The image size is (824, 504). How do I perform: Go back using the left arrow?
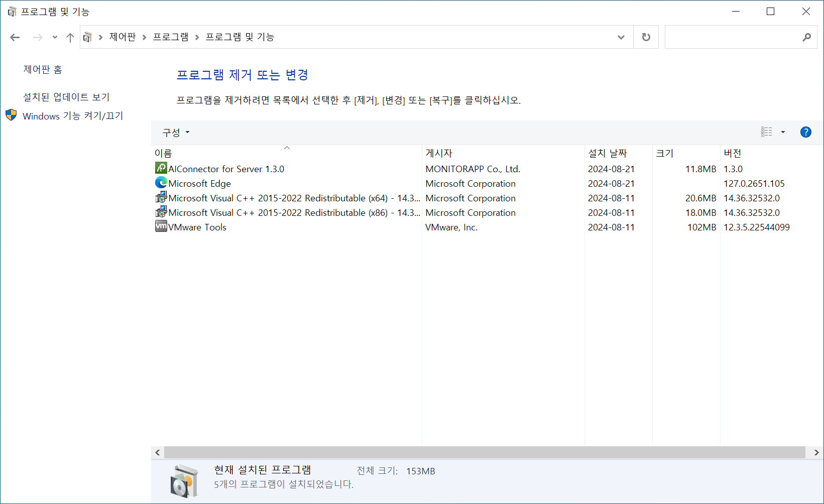coord(15,37)
